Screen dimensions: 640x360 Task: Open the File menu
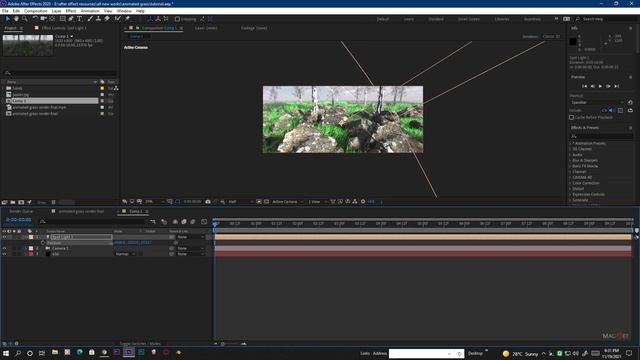coord(5,11)
